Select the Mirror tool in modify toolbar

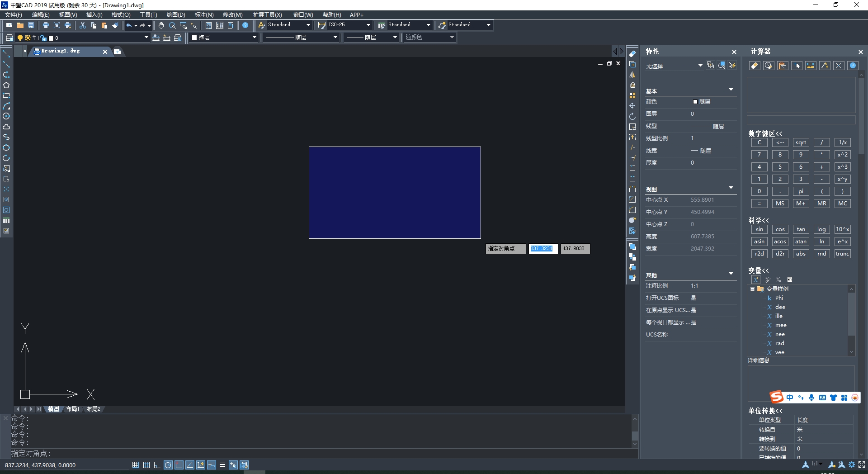632,75
